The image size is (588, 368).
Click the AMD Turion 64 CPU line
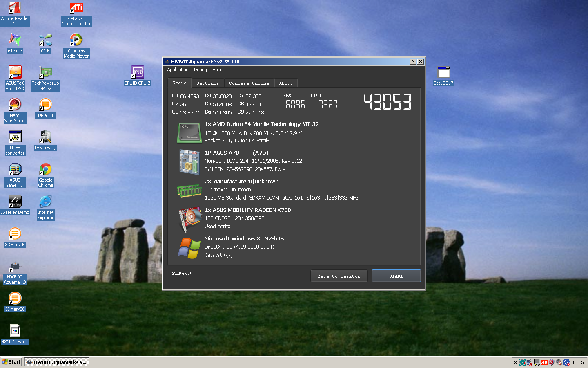[262, 124]
